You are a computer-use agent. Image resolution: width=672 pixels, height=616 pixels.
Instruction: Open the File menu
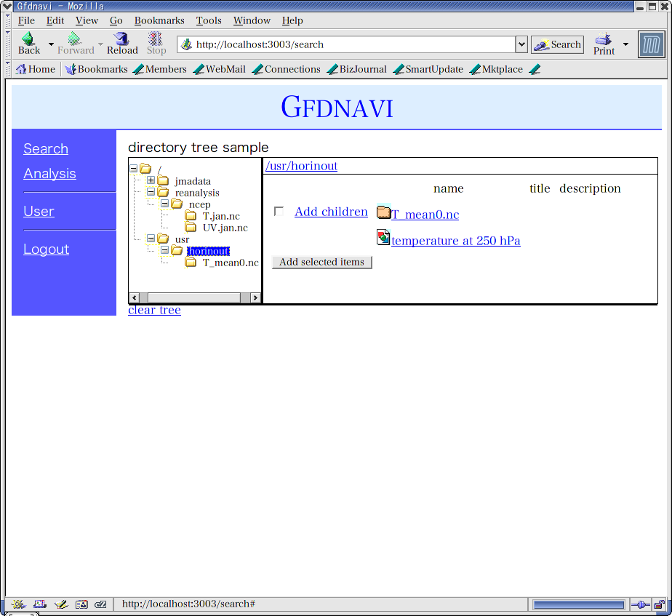tap(26, 20)
